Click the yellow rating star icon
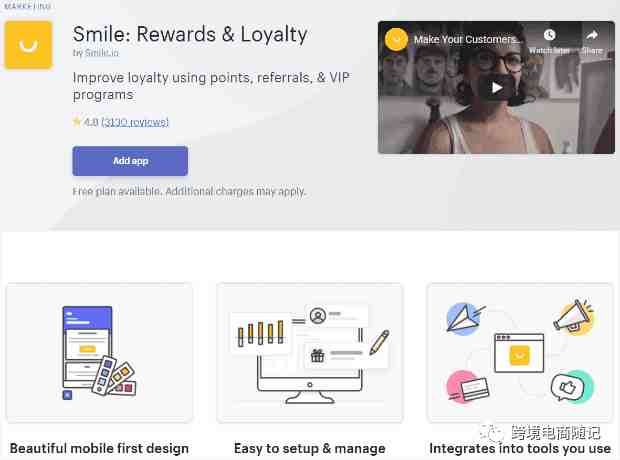The height and width of the screenshot is (460, 620). 76,121
